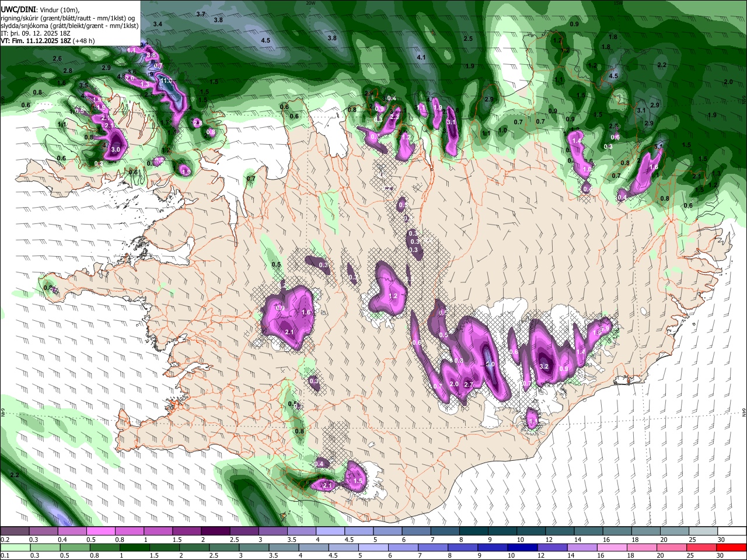The image size is (747, 560).
Task: Click the 3.2 snowfall value over the glacier
Action: click(x=544, y=367)
